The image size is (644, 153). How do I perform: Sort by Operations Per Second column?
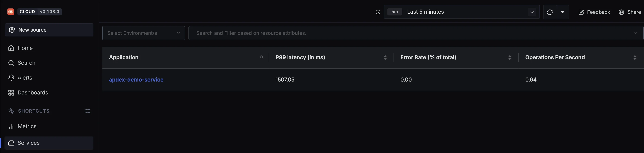[635, 57]
